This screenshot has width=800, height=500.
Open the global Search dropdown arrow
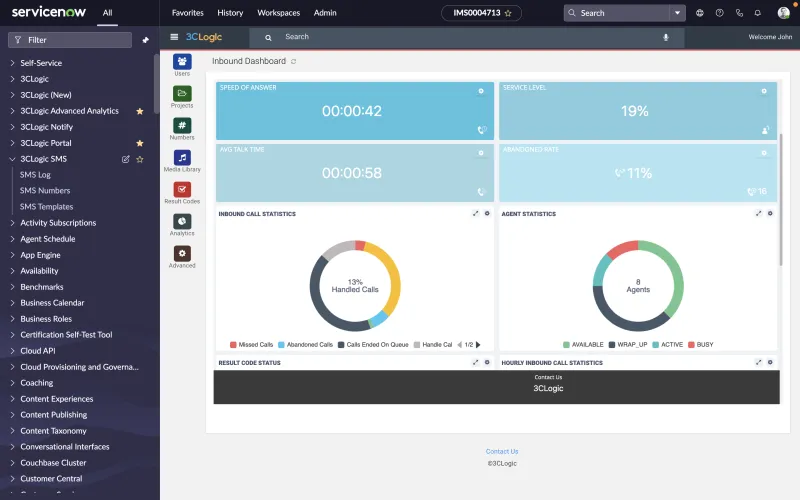[678, 13]
